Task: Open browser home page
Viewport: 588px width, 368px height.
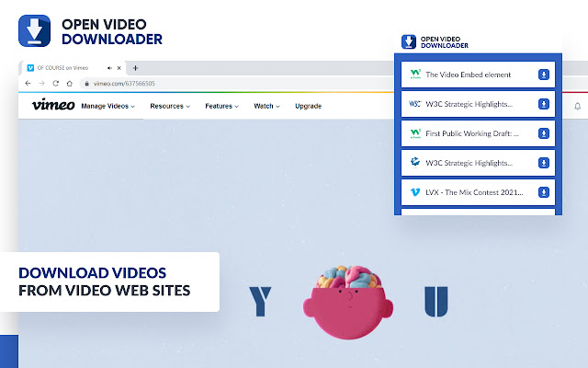Action: coord(70,84)
